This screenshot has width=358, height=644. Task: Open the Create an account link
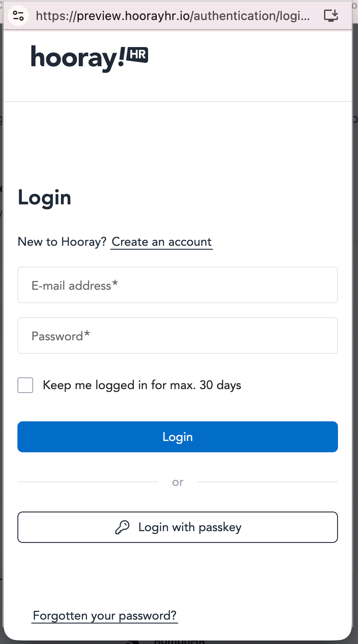[162, 242]
